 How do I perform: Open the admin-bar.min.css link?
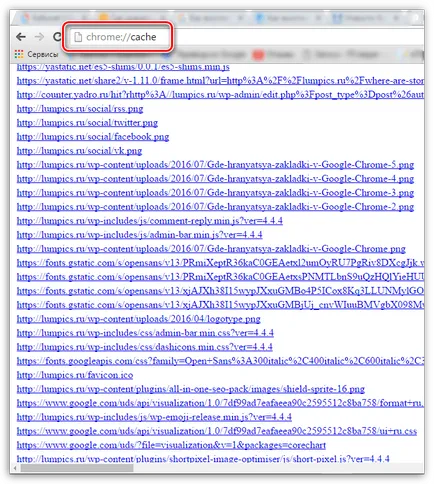(x=145, y=333)
